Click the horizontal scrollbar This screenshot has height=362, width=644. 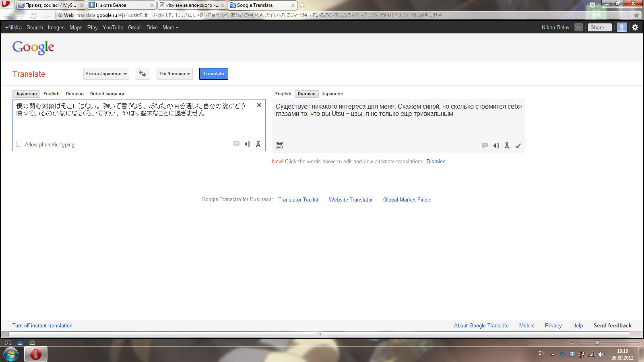319,334
